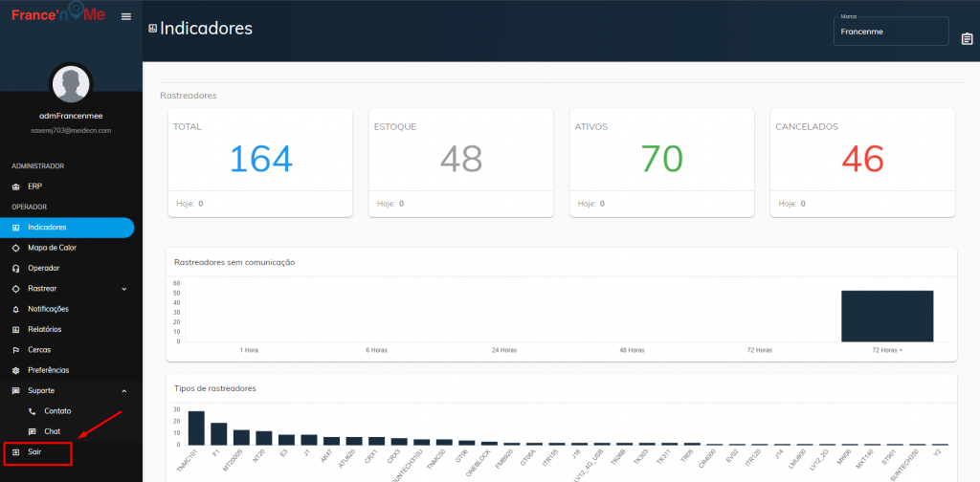Click the TOTAL card value 164

pos(260,159)
